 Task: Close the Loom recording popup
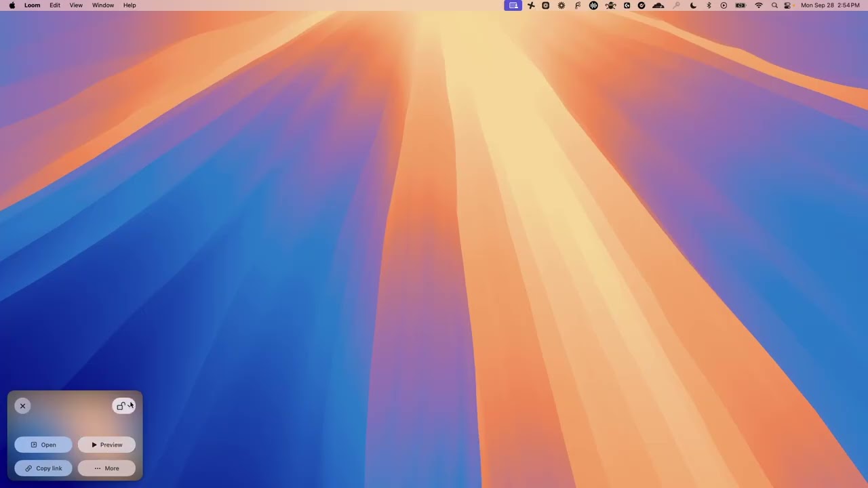22,406
